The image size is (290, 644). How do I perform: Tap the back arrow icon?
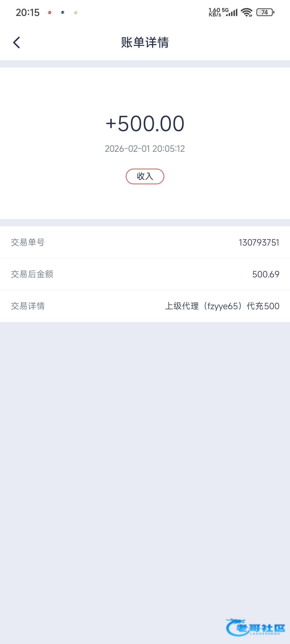pos(16,43)
